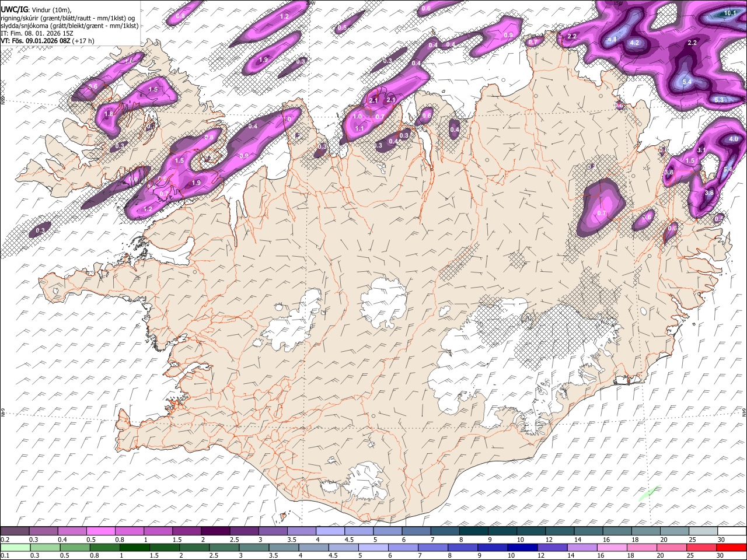Click the small green rain streak off the southeast coast

(649, 493)
